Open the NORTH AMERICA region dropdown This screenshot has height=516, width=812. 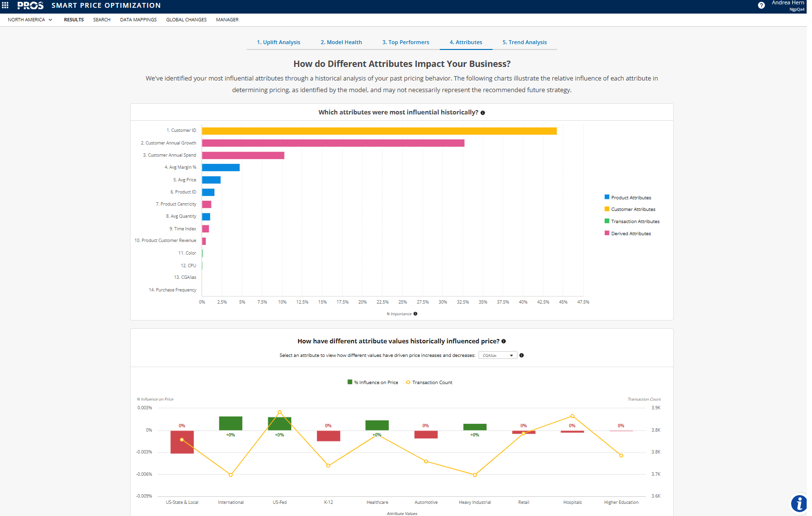tap(30, 20)
